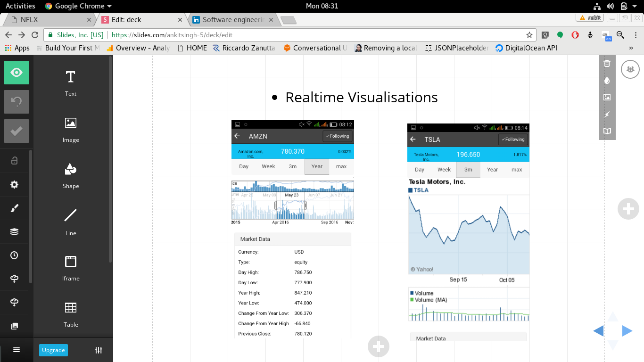
Task: Click the ankit profile button
Action: coord(590,18)
